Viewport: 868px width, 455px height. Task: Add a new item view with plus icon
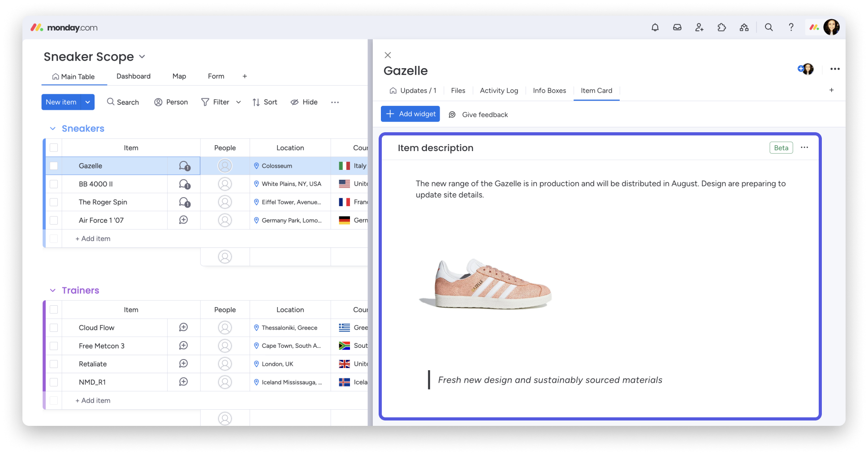pos(831,90)
